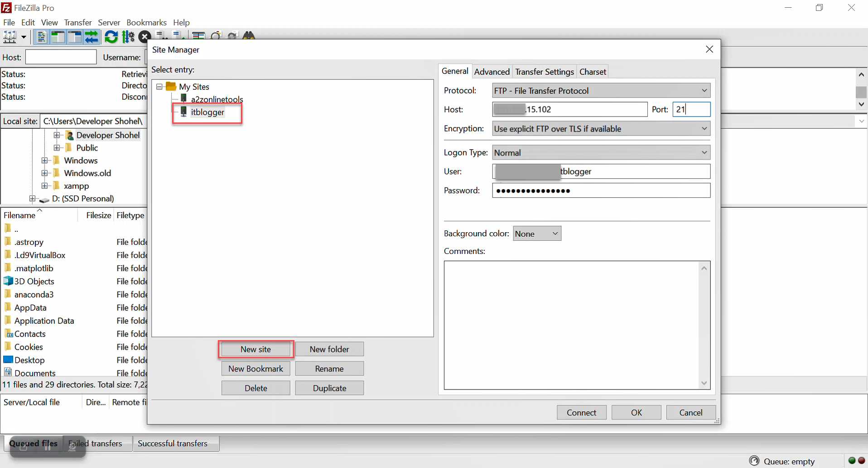Click the binoculars file search icon
The width and height of the screenshot is (868, 468).
point(249,35)
